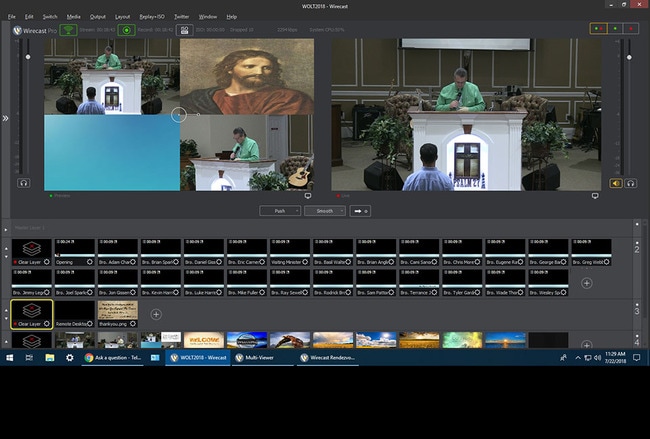This screenshot has width=650, height=439.
Task: Add a new shot to layer 2
Action: (586, 283)
